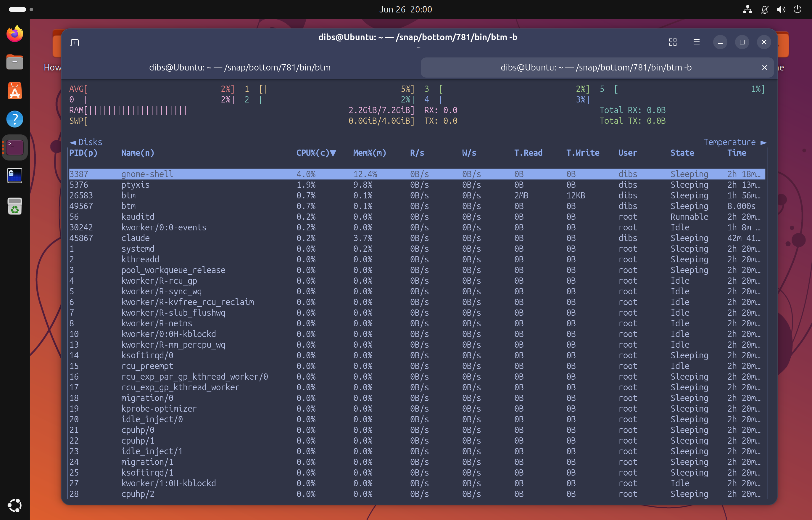Screen dimensions: 812x520
Task: Open the tab overview grid
Action: pos(673,42)
